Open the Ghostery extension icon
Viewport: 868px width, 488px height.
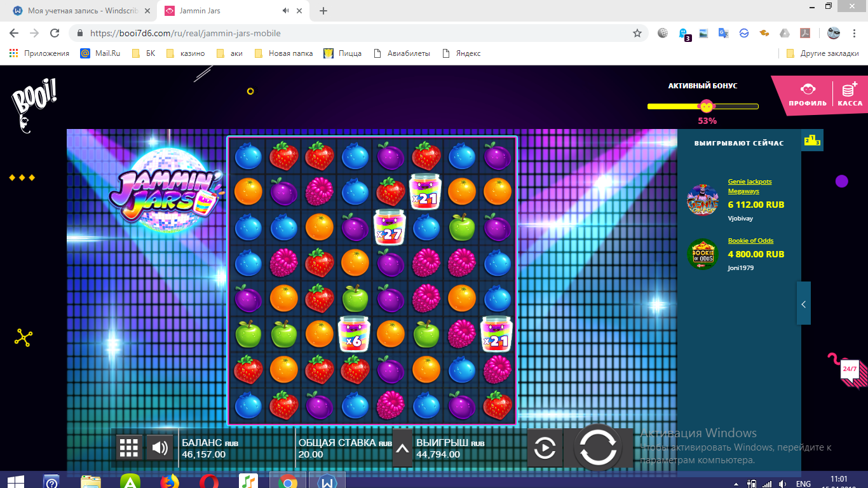click(684, 34)
